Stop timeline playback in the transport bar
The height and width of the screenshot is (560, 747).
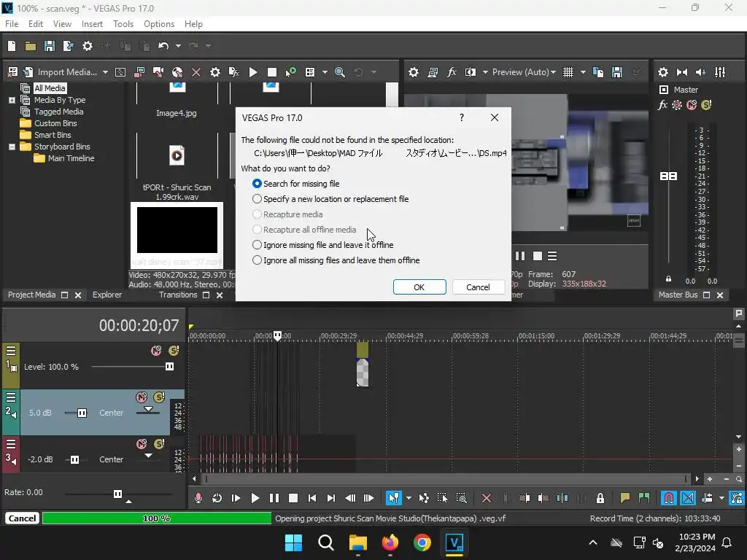point(293,498)
